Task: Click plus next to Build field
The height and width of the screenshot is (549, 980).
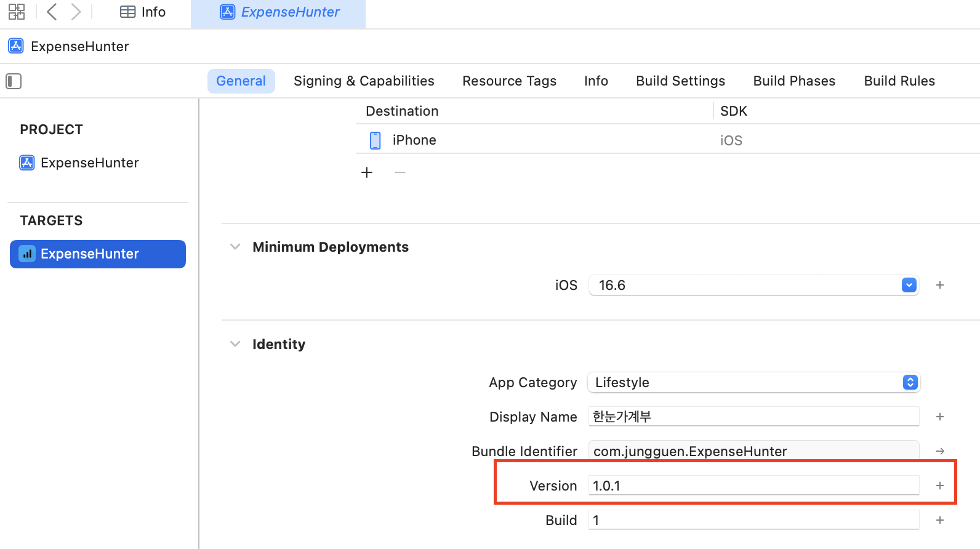Action: pos(940,520)
